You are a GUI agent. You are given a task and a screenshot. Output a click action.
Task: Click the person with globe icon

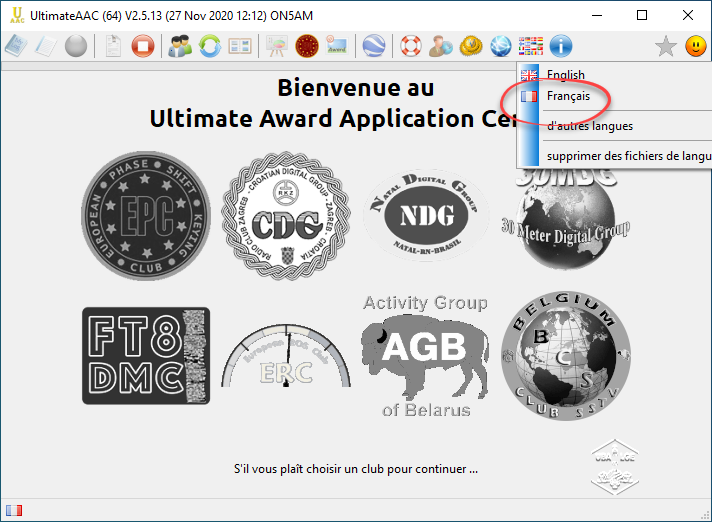coord(441,46)
